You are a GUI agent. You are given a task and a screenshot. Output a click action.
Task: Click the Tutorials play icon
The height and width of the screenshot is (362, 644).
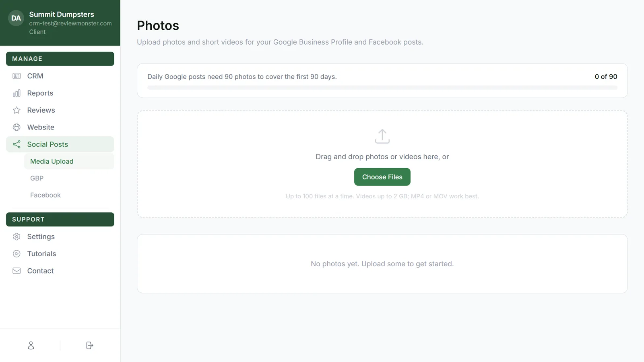(17, 254)
